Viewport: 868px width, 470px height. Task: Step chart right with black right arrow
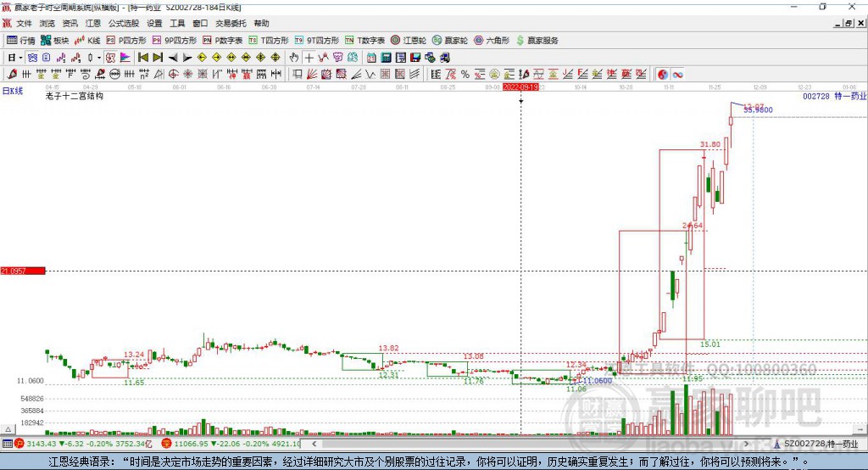pyautogui.click(x=187, y=57)
